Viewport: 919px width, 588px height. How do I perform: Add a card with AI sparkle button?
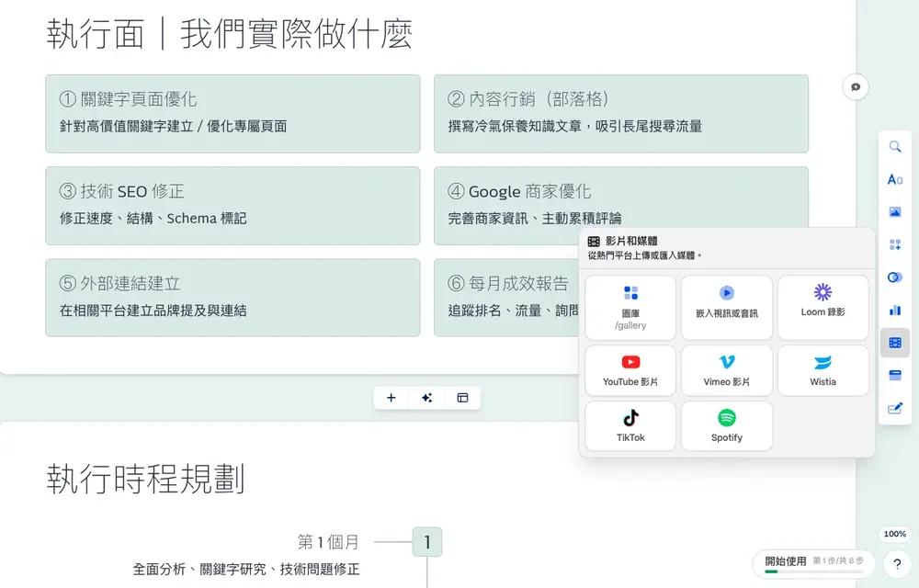pos(426,398)
